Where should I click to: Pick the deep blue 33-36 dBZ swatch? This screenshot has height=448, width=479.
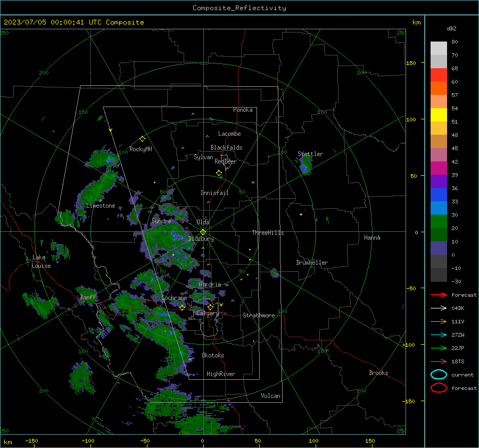[x=439, y=195]
